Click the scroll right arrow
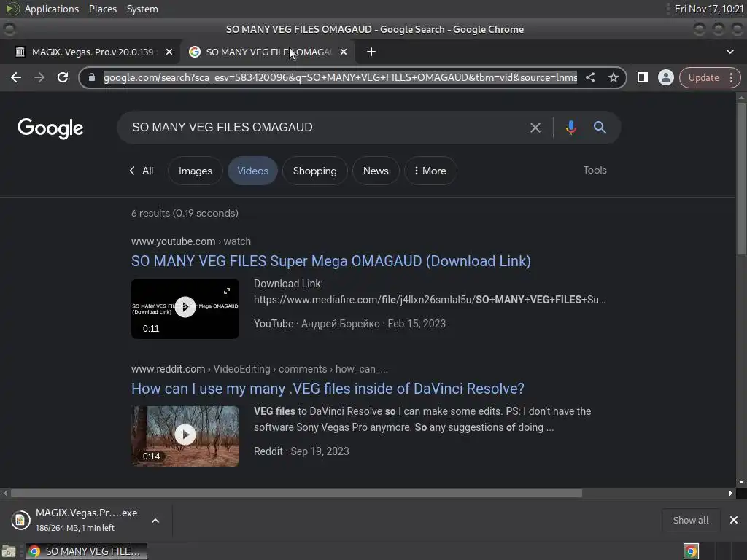747x560 pixels. click(x=731, y=494)
